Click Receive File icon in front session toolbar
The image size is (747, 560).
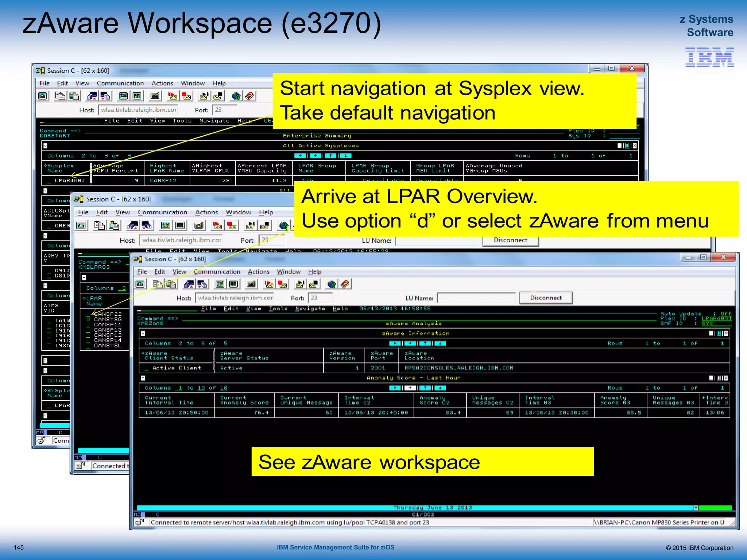202,284
